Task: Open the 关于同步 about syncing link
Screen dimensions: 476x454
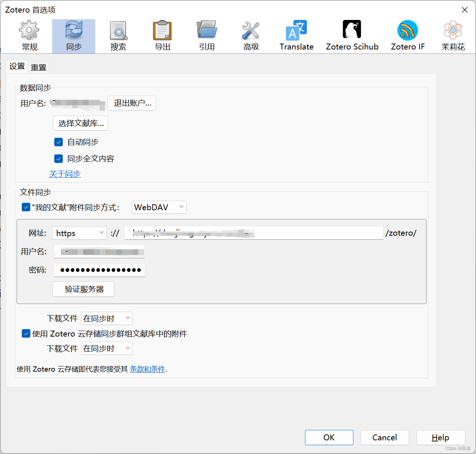Action: (x=65, y=174)
